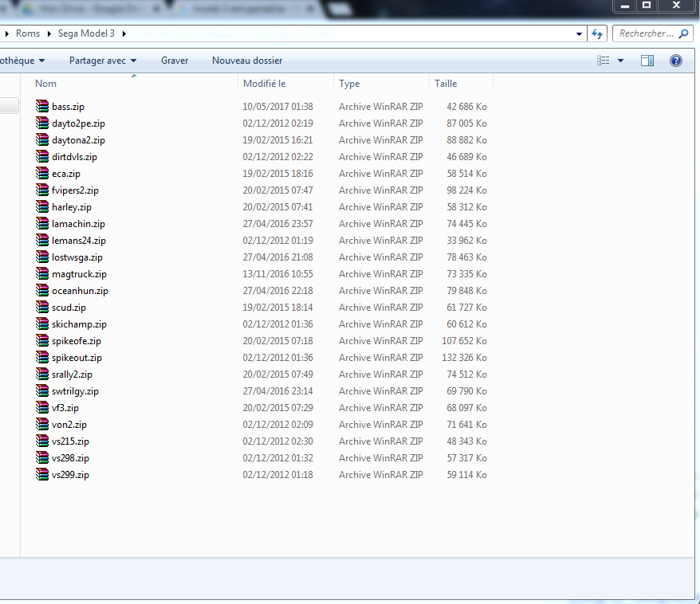Open the view options dropdown arrow

tap(620, 61)
